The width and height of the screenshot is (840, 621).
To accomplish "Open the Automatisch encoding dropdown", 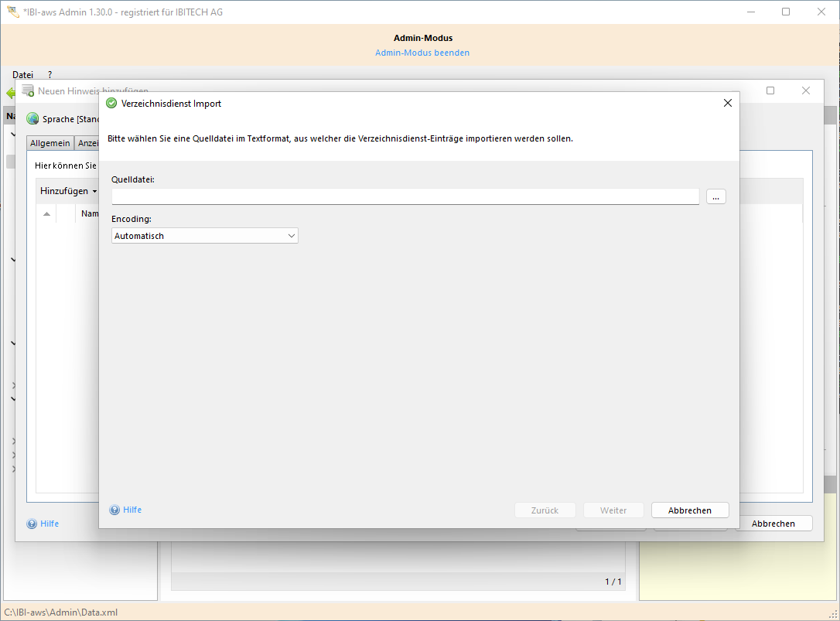I will coord(292,235).
